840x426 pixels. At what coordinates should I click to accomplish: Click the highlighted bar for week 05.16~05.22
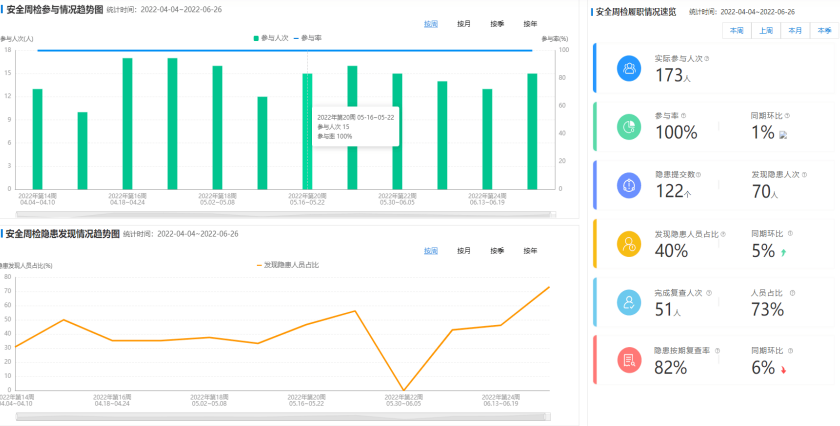pyautogui.click(x=308, y=131)
